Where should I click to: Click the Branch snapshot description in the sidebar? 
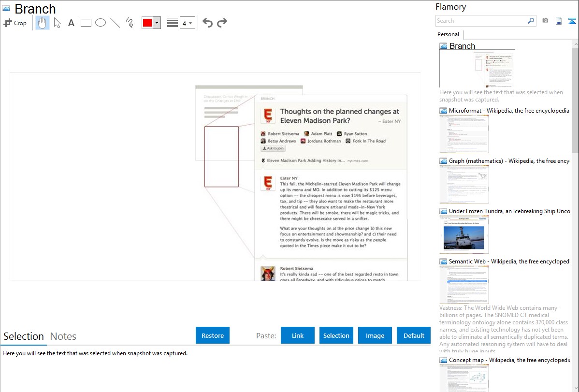(x=501, y=96)
